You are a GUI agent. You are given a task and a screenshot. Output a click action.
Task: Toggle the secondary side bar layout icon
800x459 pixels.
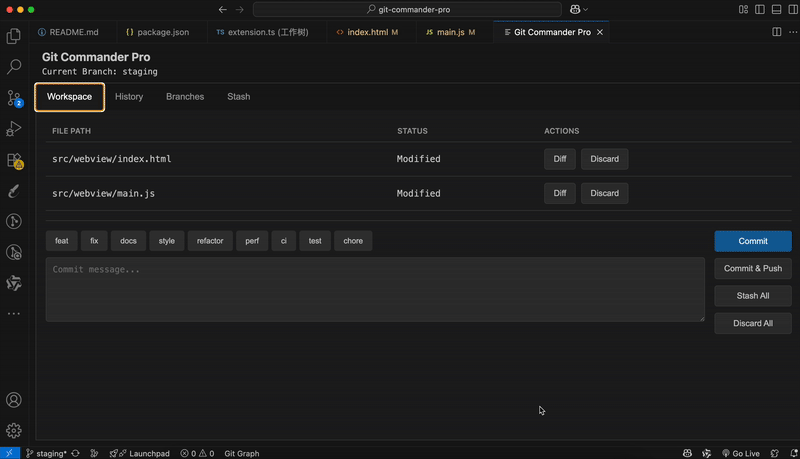pos(793,9)
